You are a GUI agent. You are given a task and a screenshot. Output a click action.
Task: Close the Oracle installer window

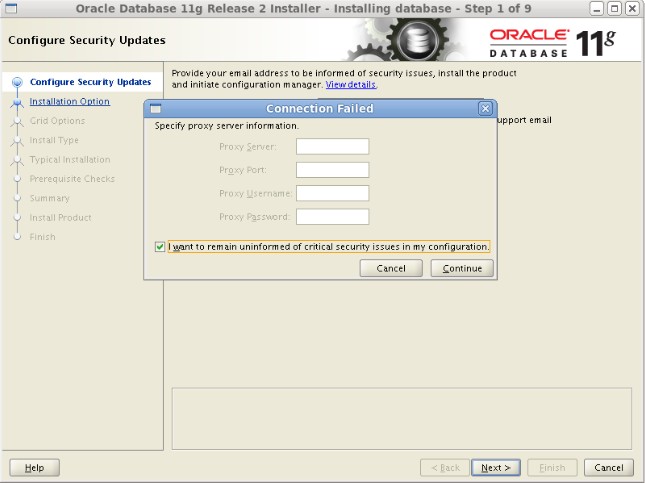coord(632,9)
